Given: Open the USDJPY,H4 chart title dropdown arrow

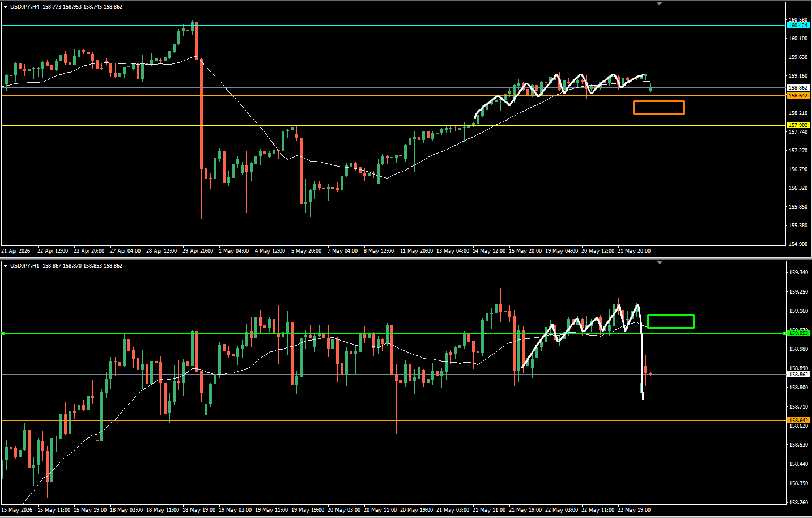Looking at the screenshot, I should point(5,7).
